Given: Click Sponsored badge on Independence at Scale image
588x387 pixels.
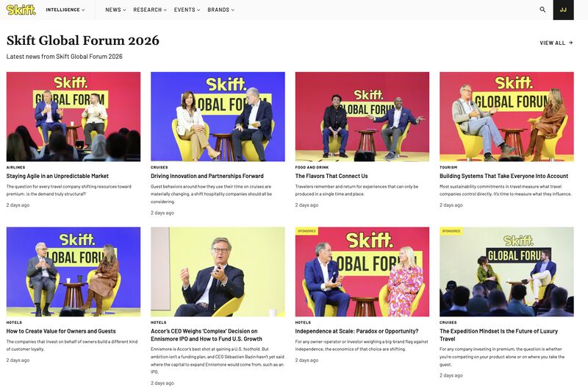Looking at the screenshot, I should tap(306, 231).
